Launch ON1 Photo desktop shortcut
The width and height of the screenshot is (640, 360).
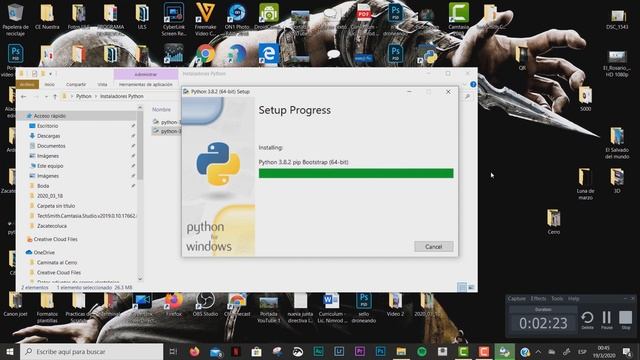point(237,20)
